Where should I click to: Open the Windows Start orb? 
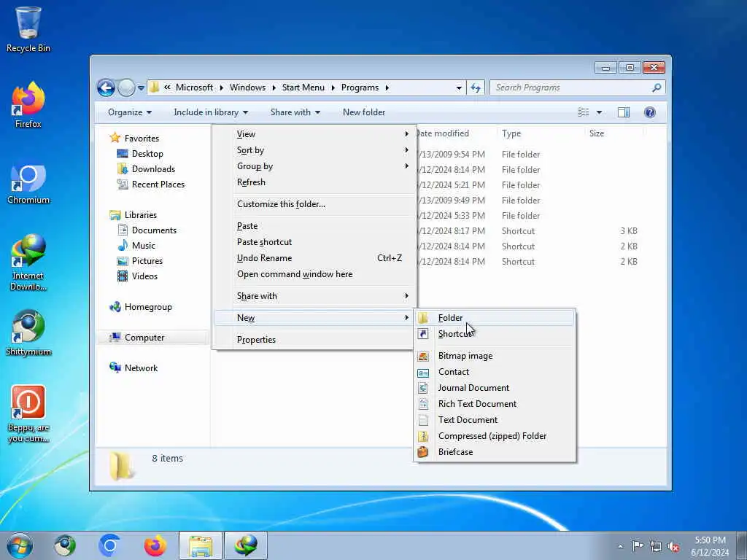(20, 545)
